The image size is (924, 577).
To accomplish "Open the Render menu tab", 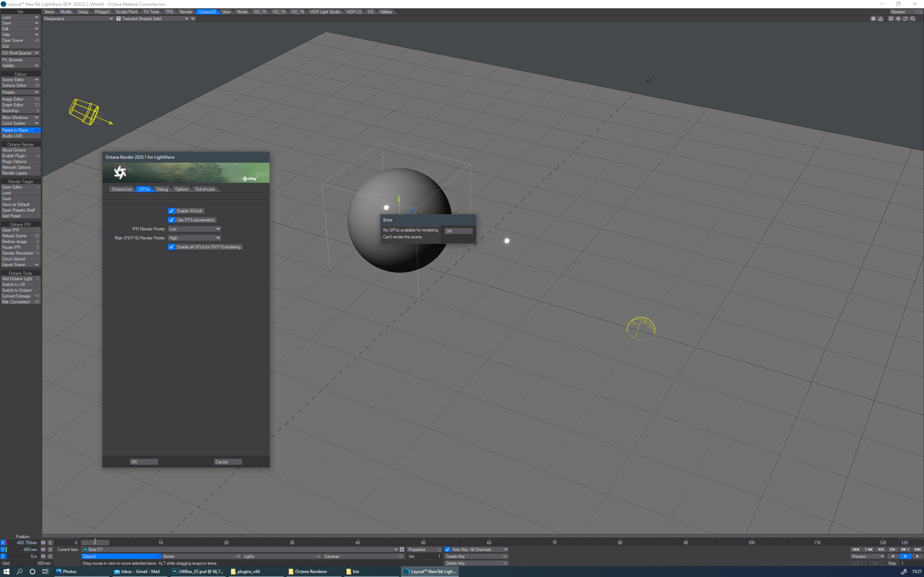I will pos(186,12).
